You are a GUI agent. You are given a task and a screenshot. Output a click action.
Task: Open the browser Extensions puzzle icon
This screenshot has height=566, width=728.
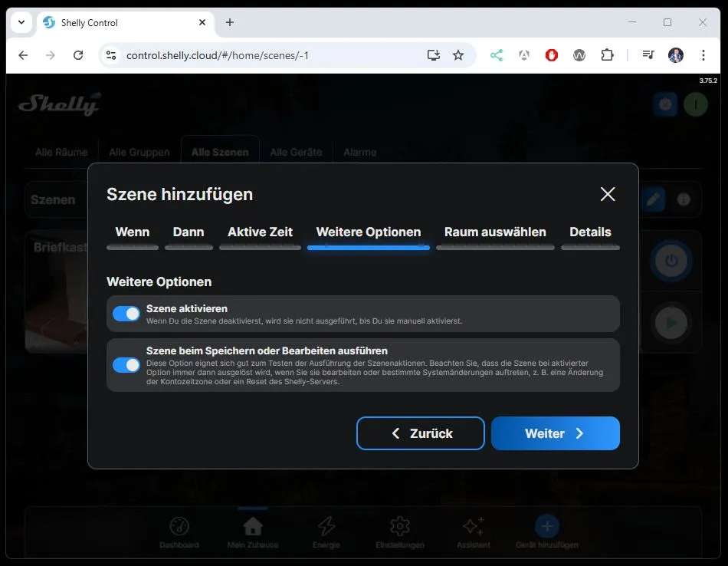click(x=607, y=55)
